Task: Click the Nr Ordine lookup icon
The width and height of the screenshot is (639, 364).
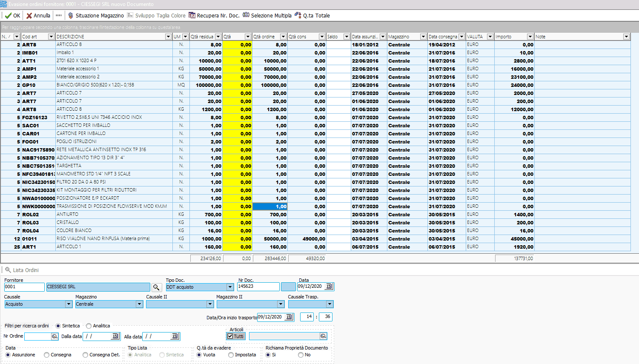Action: (54, 336)
